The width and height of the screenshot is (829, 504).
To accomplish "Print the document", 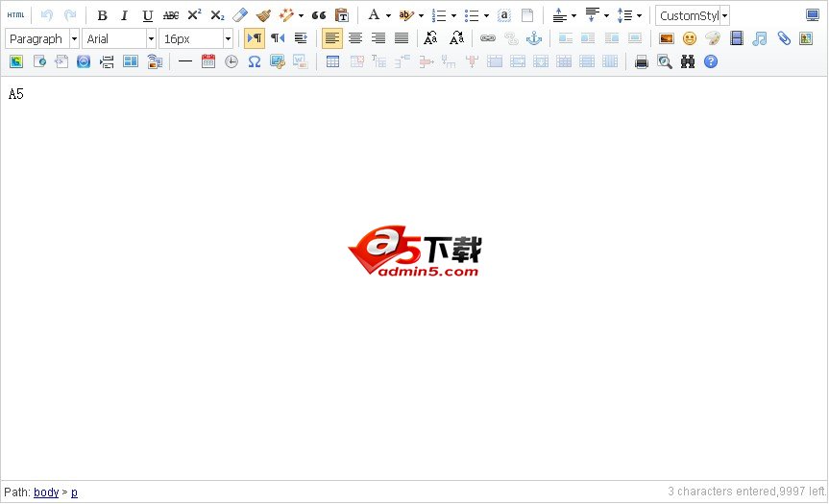I will (x=642, y=61).
